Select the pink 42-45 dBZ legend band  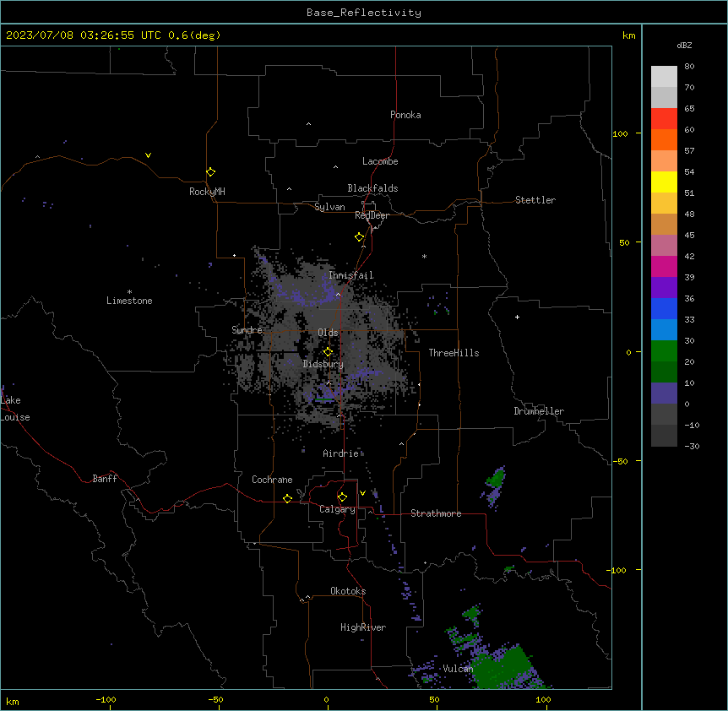(664, 246)
